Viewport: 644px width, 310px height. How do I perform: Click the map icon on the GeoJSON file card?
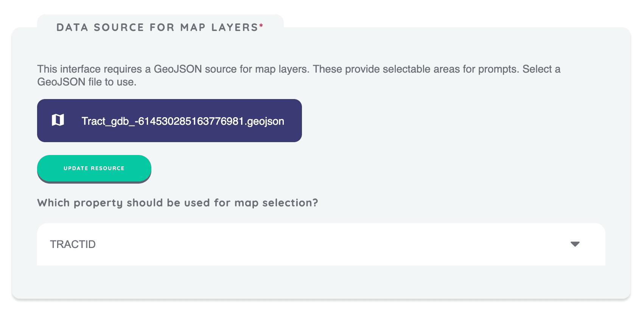click(x=58, y=120)
